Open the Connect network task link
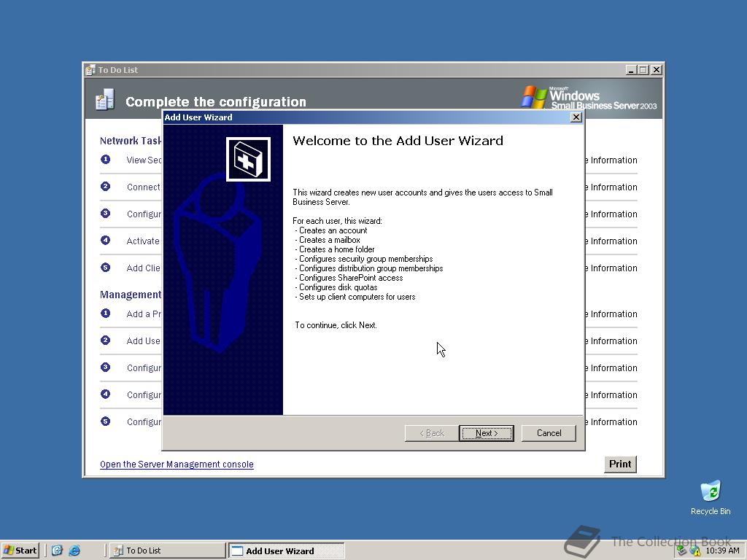The width and height of the screenshot is (747, 560). [x=144, y=187]
